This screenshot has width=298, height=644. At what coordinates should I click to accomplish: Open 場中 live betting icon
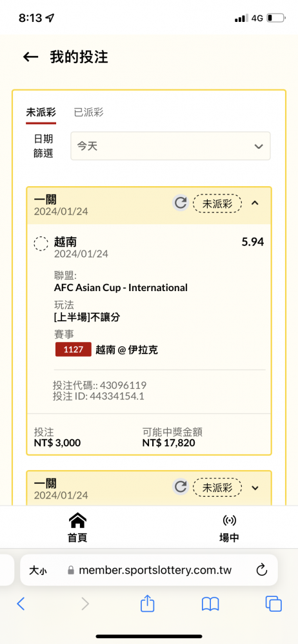pos(229,528)
